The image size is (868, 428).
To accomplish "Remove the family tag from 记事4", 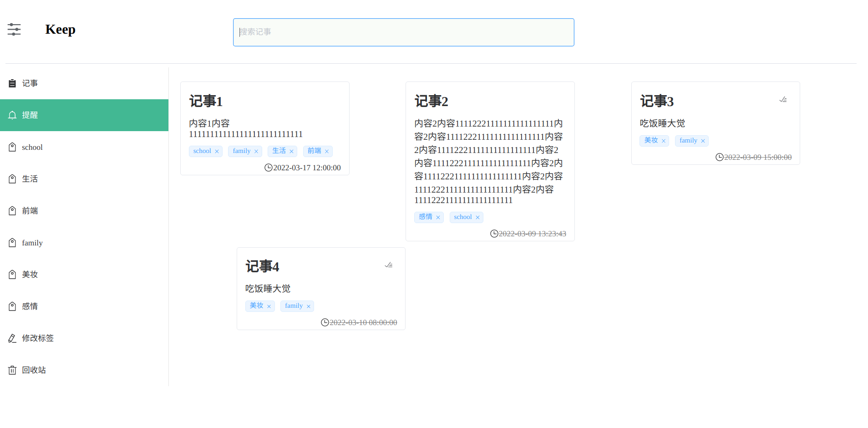I will 309,306.
